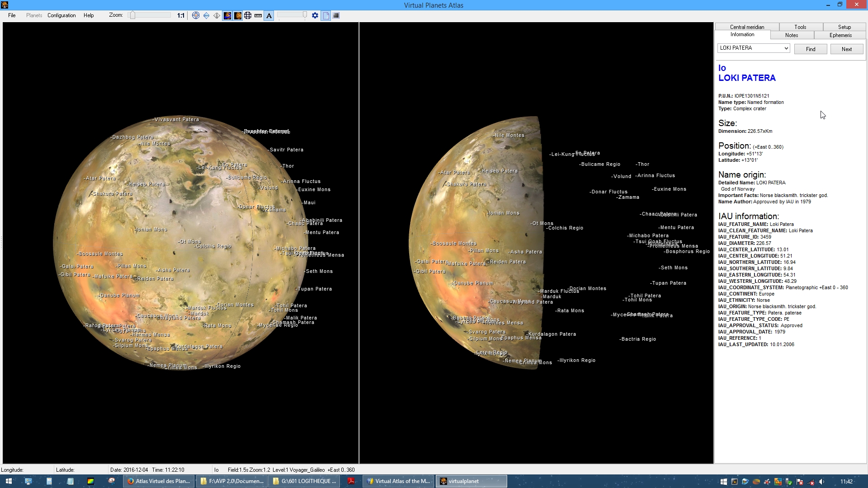Open the settings gear icon
This screenshot has width=868, height=488.
(315, 15)
